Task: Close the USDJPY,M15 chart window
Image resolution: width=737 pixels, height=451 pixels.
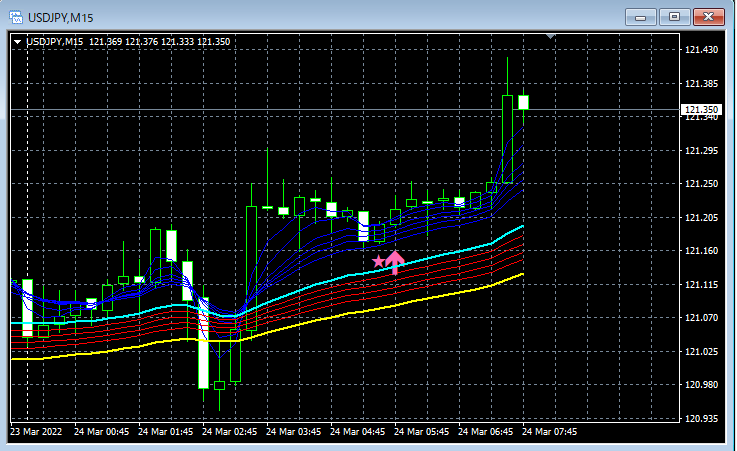Action: 709,17
